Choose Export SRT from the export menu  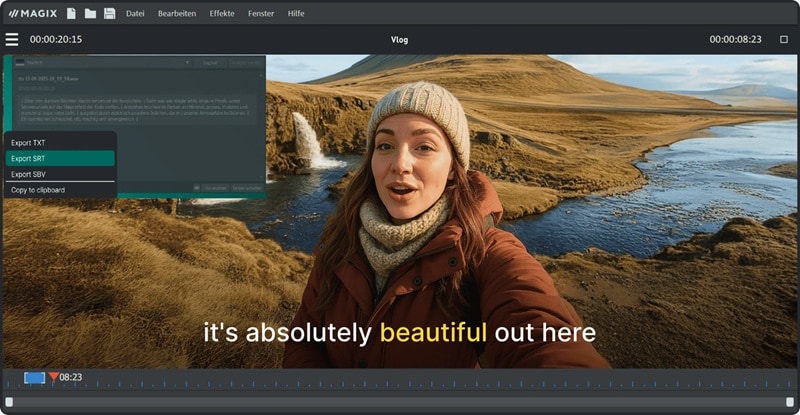pos(60,158)
